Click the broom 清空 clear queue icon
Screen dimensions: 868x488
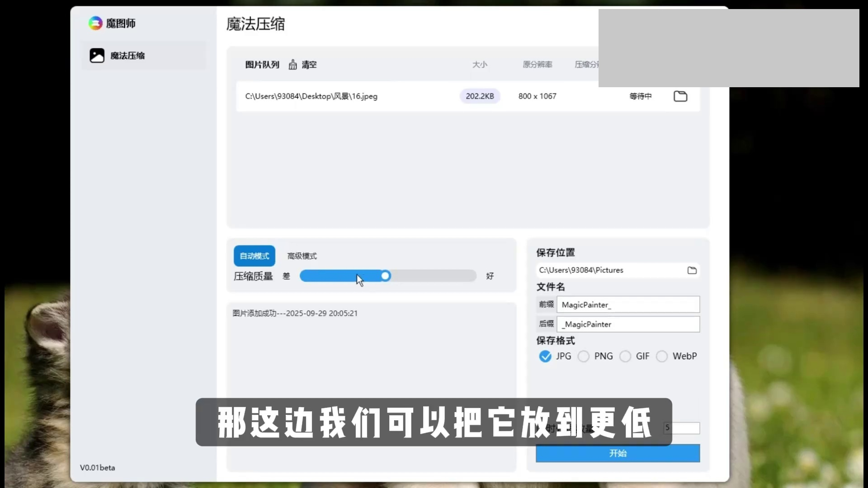click(293, 65)
